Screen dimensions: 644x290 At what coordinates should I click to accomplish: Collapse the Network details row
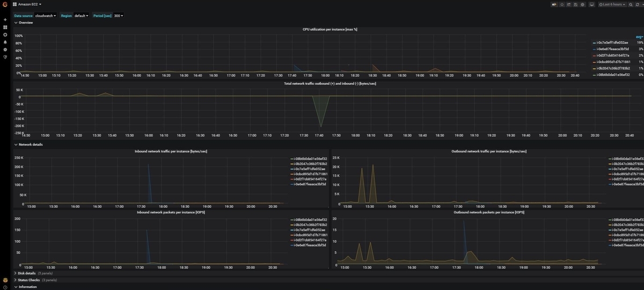pyautogui.click(x=29, y=144)
